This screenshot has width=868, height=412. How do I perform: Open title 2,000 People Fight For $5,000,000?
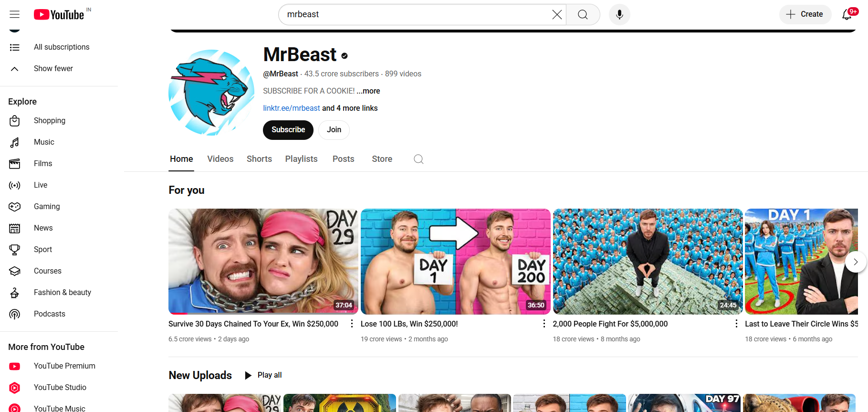click(x=610, y=324)
